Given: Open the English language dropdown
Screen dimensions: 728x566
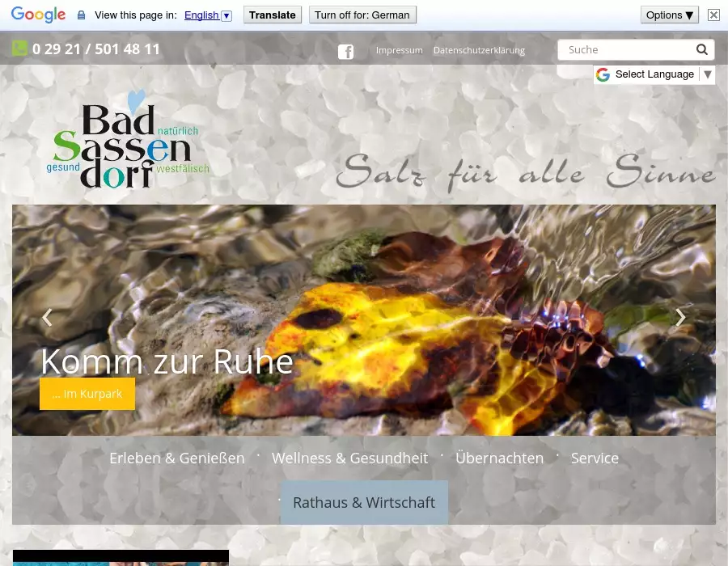Looking at the screenshot, I should click(x=208, y=15).
